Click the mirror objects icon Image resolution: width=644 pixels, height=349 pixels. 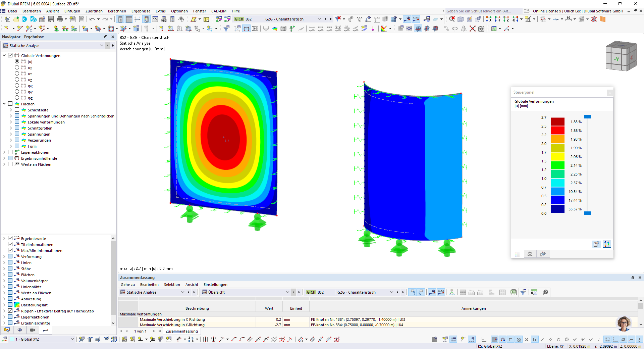[464, 29]
